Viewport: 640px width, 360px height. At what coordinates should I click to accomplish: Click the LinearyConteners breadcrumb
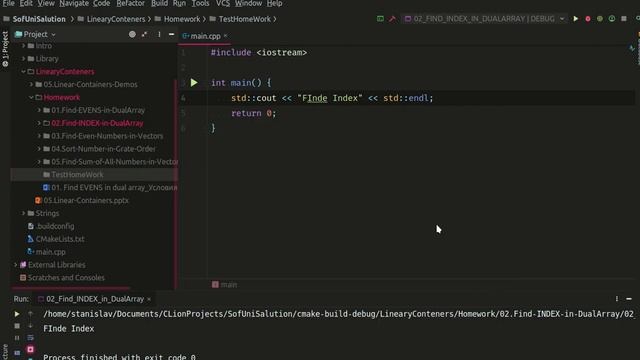[116, 19]
